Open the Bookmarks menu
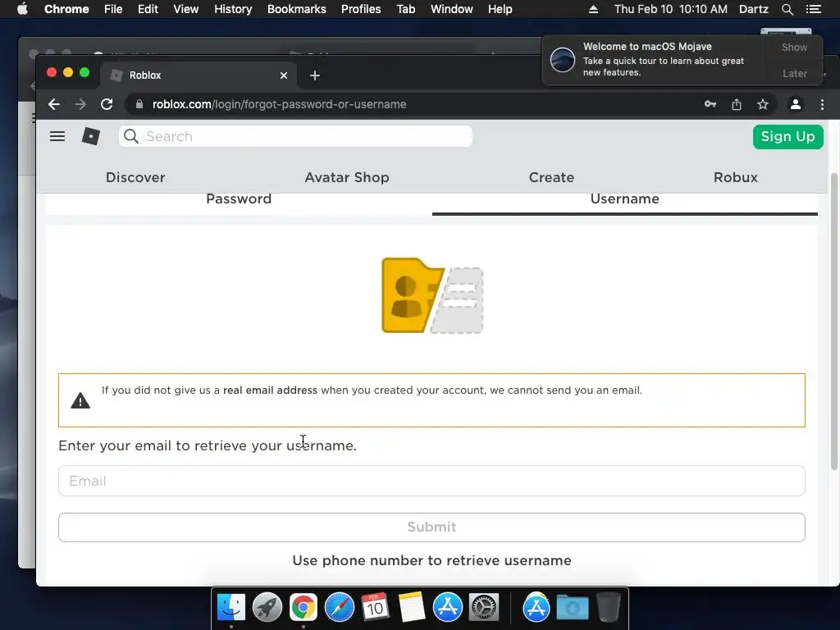Viewport: 840px width, 630px height. (x=297, y=9)
